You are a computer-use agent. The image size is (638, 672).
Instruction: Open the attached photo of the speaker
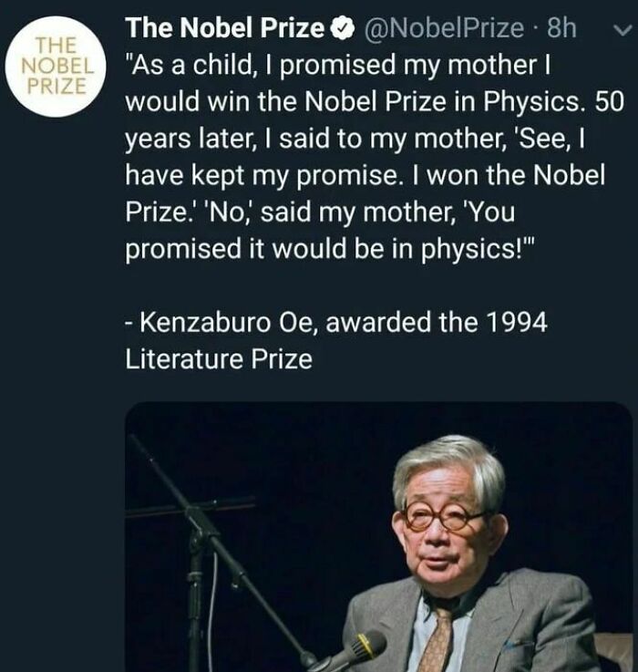click(x=377, y=536)
